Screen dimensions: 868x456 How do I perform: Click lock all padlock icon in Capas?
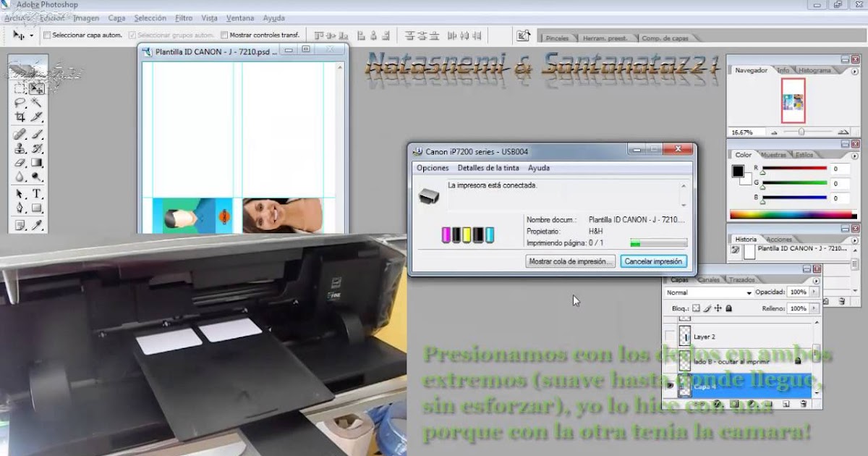click(x=728, y=308)
